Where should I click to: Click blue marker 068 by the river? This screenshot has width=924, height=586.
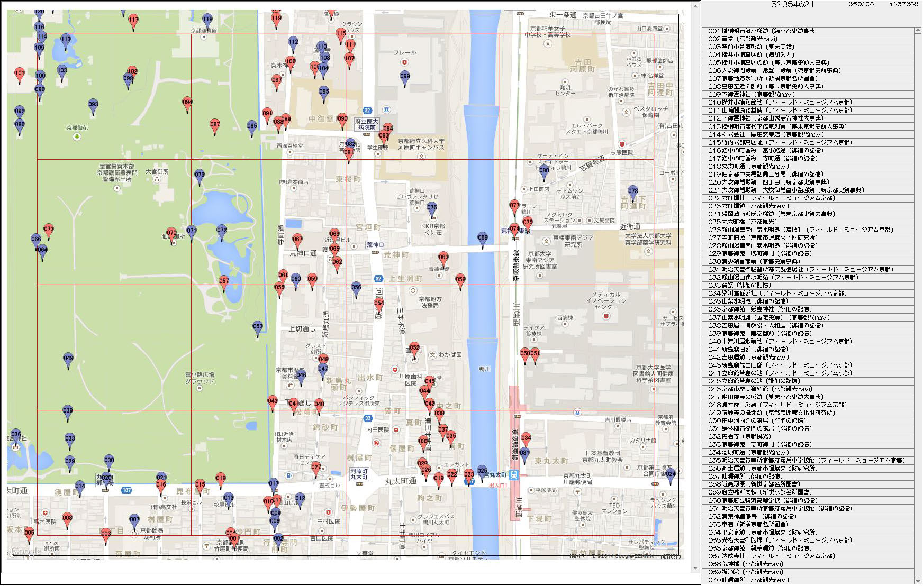(x=483, y=240)
